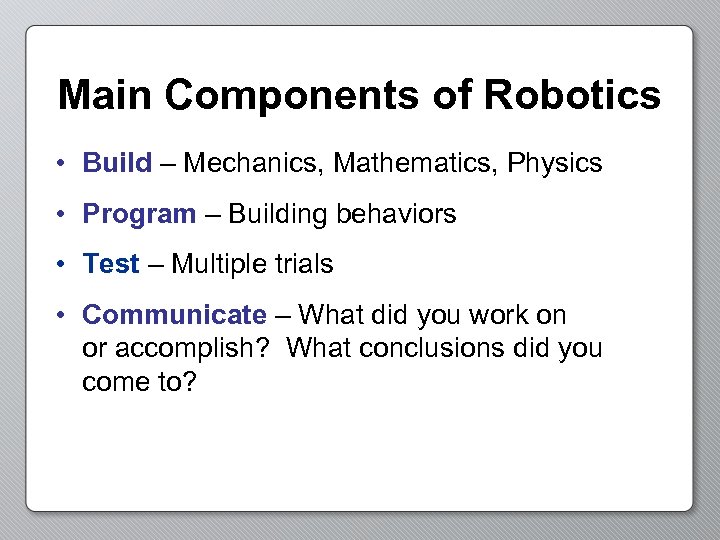Viewport: 720px width, 540px height.
Task: Click the text 'come to?' on last line
Action: tap(139, 383)
